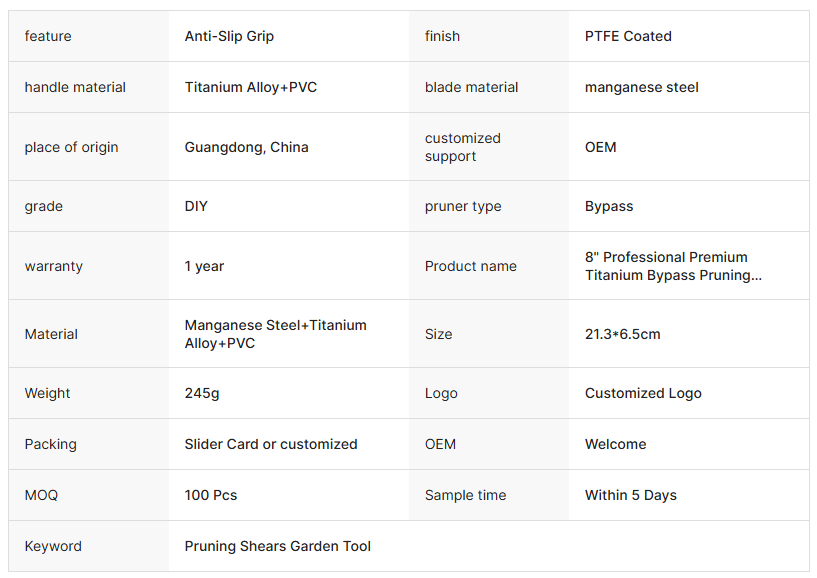Image resolution: width=817 pixels, height=578 pixels.
Task: Click the "Guangdong, China" origin value
Action: coord(247,147)
